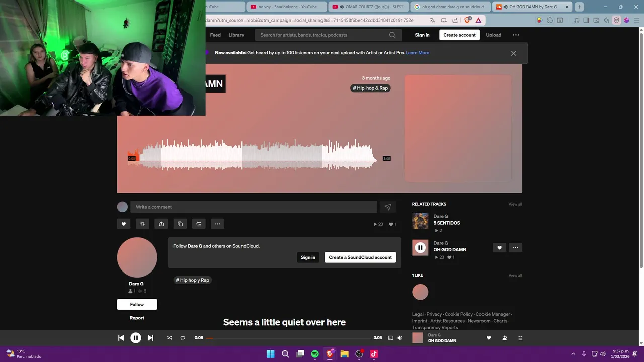Repost the track with repost icon
This screenshot has width=644, height=362.
tap(142, 224)
